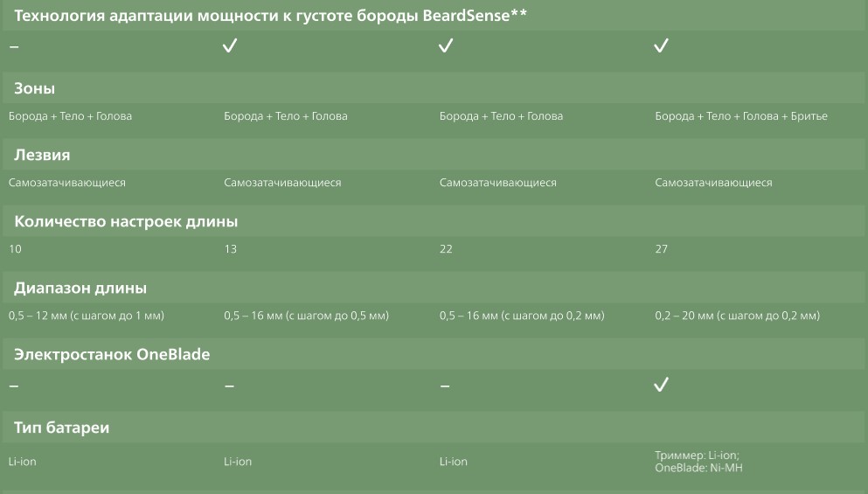Click the "Диапазон длины" section header
Image resolution: width=868 pixels, height=494 pixels.
tap(80, 288)
